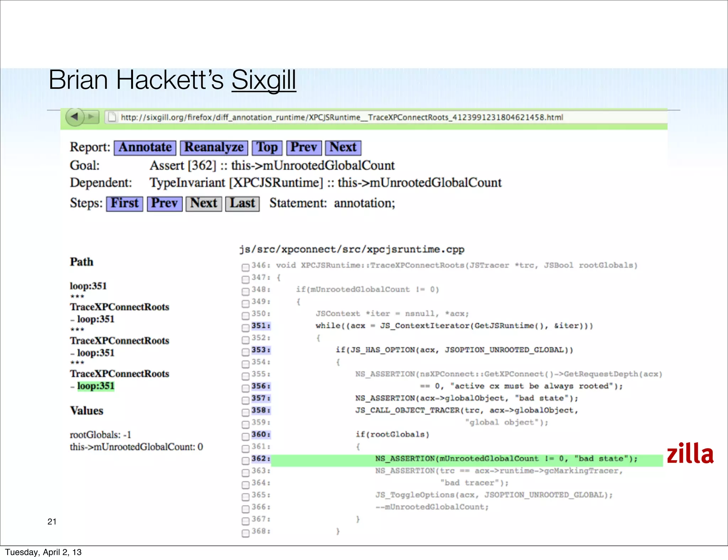The height and width of the screenshot is (560, 728).
Task: Select the highlighted green loop:351 entry
Action: point(96,386)
